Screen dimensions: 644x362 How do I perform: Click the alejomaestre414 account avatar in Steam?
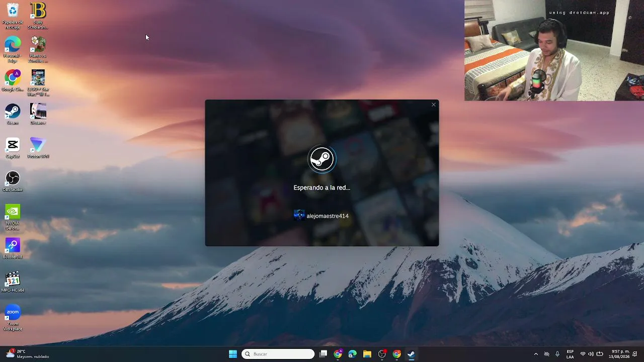299,216
